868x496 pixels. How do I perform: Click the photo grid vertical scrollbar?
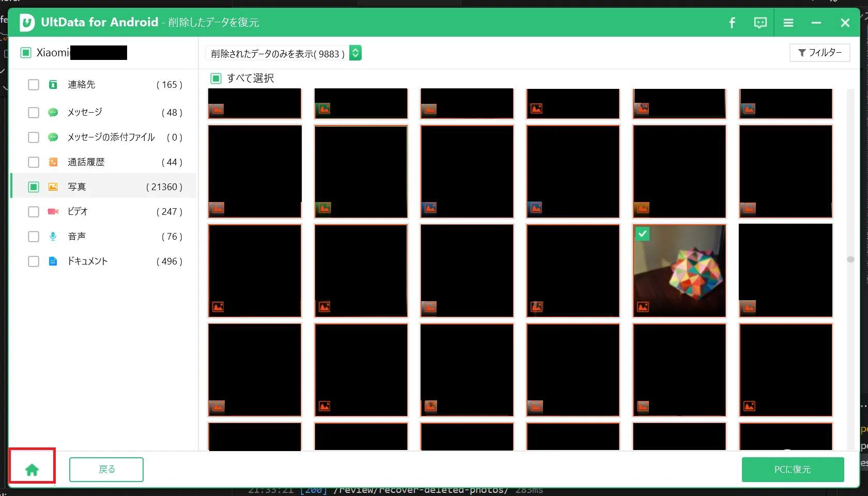coord(850,259)
